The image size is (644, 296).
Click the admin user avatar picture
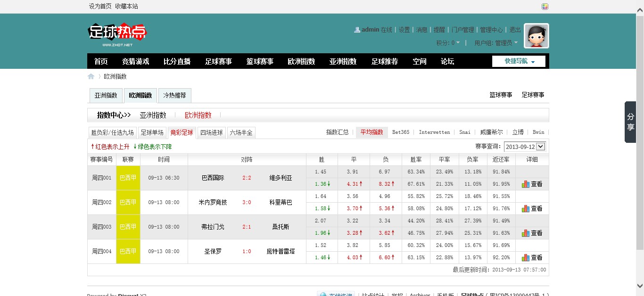(x=537, y=36)
